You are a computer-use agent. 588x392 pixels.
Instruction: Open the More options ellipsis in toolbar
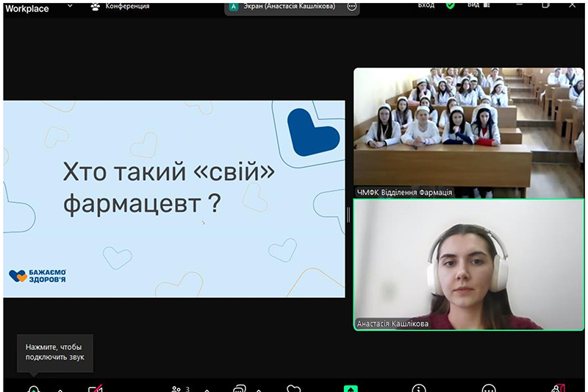pos(489,389)
